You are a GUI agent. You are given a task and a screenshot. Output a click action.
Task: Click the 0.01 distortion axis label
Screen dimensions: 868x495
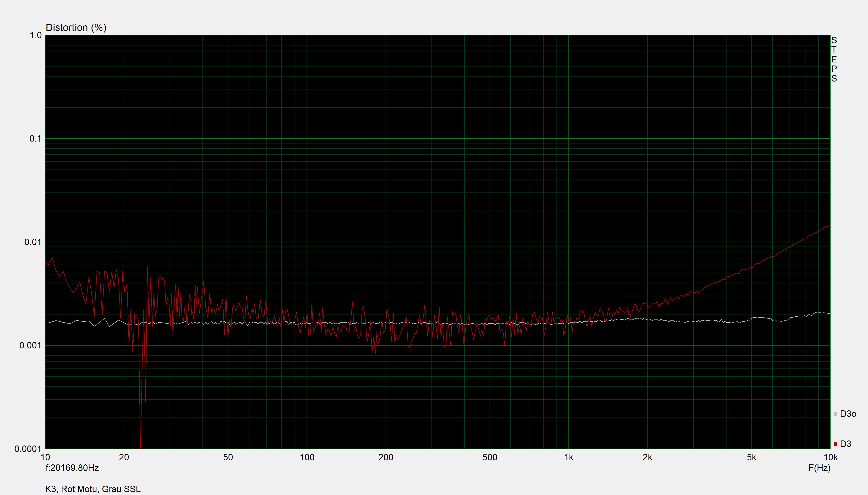[33, 242]
